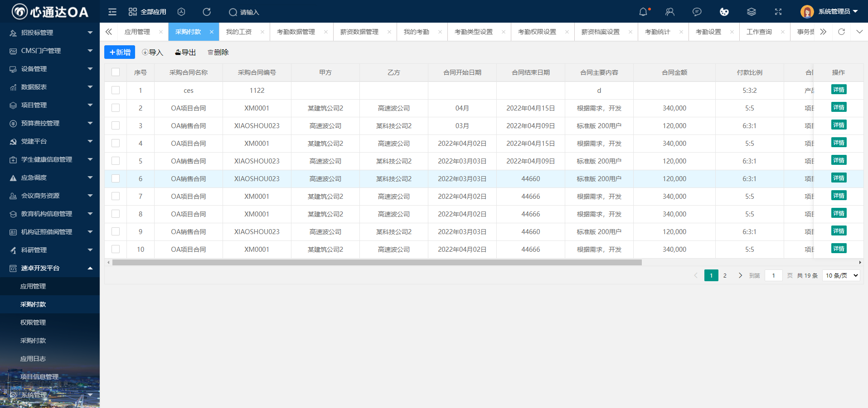This screenshot has width=868, height=408.
Task: Close the 考勤数据管理 tab
Action: [x=326, y=32]
